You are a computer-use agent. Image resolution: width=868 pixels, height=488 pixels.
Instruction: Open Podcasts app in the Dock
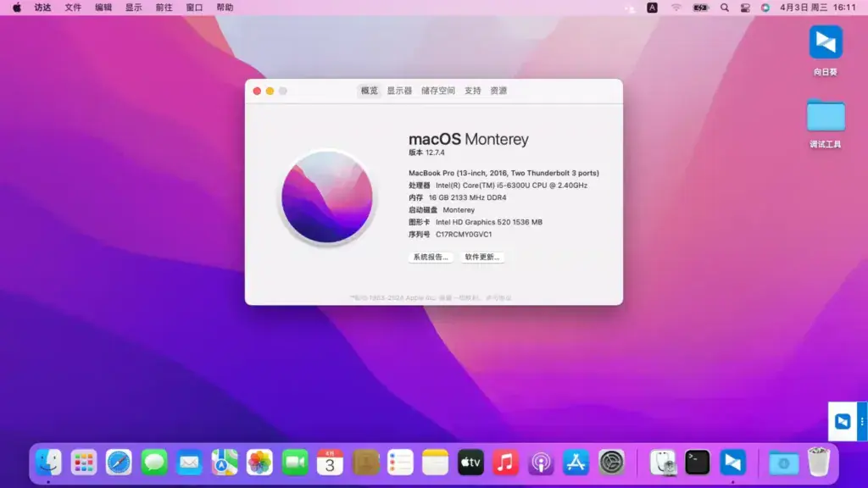click(541, 462)
